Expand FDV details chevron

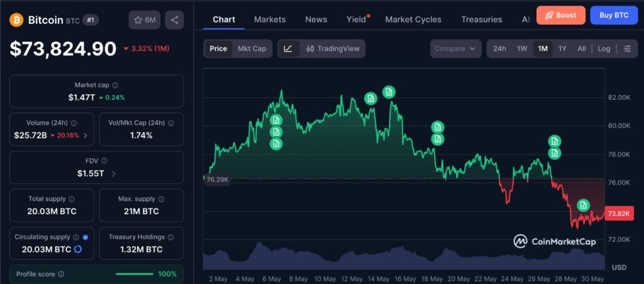[114, 173]
